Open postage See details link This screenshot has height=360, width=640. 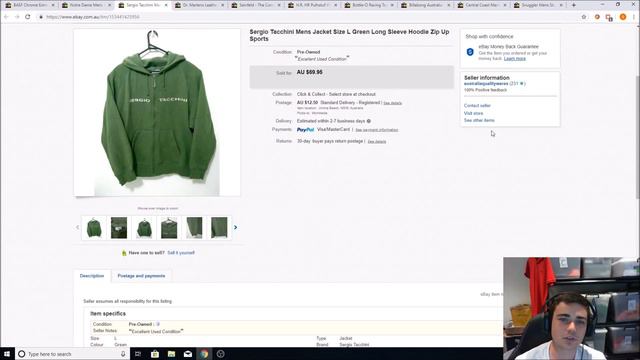(x=393, y=103)
